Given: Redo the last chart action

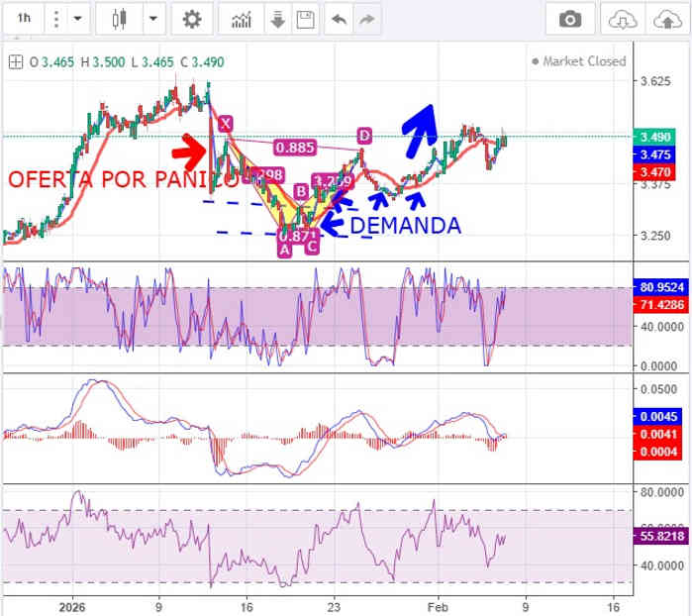Looking at the screenshot, I should pos(368,19).
